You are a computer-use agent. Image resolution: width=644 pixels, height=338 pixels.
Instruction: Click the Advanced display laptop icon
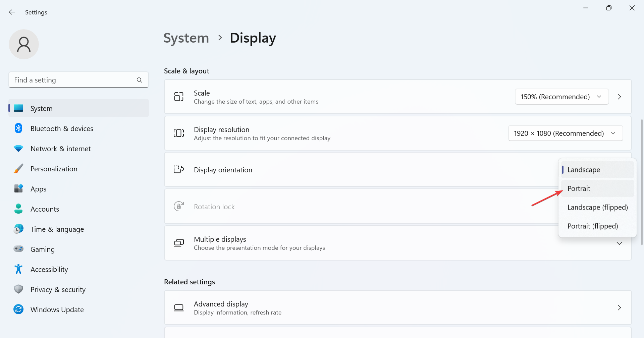pos(179,307)
